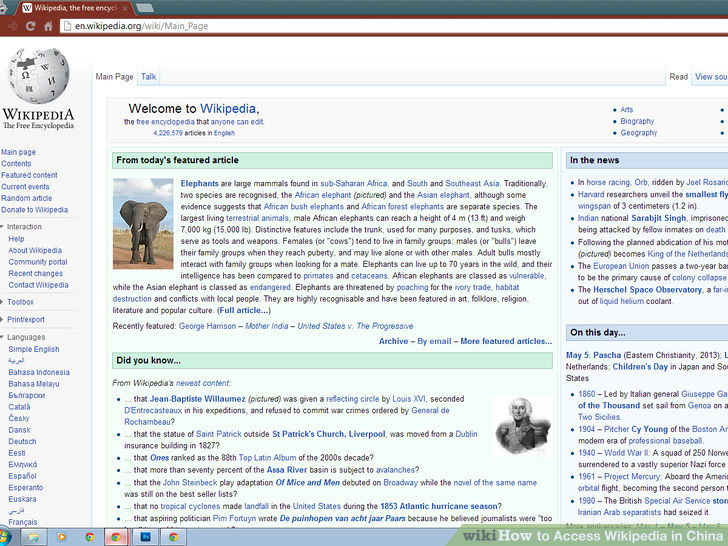Switch to Simple English language
Screen dimensions: 728x546
[34, 350]
